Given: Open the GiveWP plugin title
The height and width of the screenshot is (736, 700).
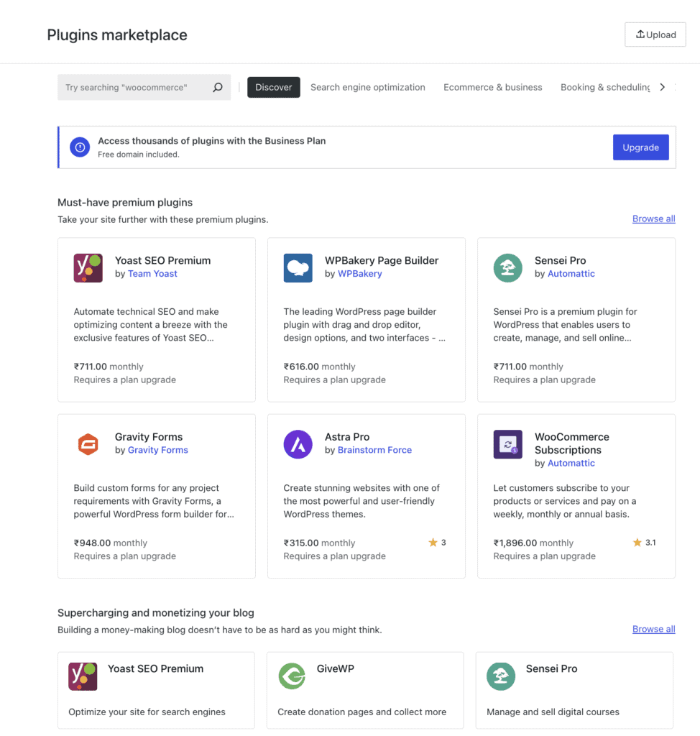Looking at the screenshot, I should (x=335, y=669).
